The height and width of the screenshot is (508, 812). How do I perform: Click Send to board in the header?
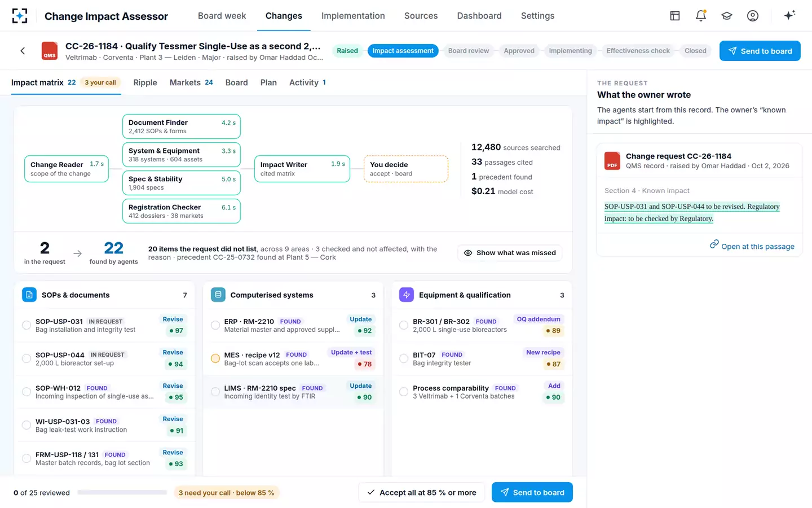(760, 51)
